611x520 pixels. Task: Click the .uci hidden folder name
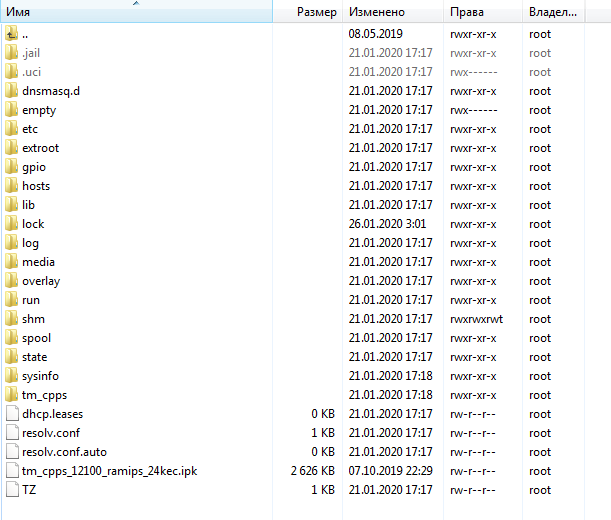point(32,72)
